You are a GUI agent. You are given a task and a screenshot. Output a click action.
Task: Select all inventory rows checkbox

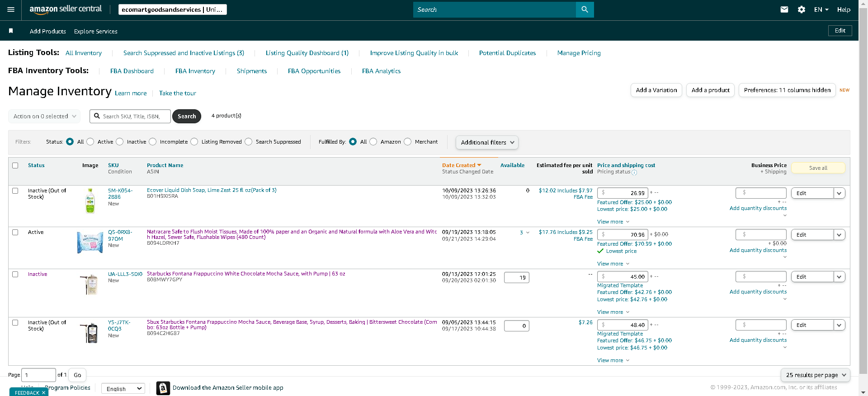tap(15, 165)
